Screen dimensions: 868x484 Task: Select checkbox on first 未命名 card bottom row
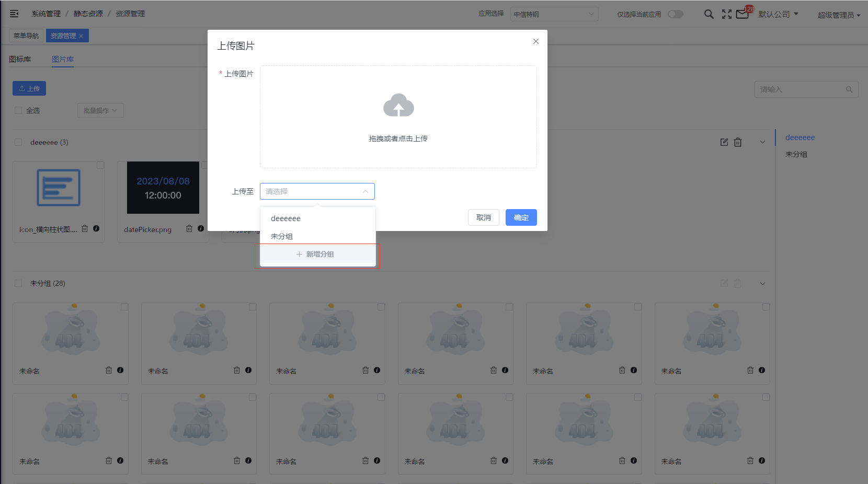tap(124, 397)
